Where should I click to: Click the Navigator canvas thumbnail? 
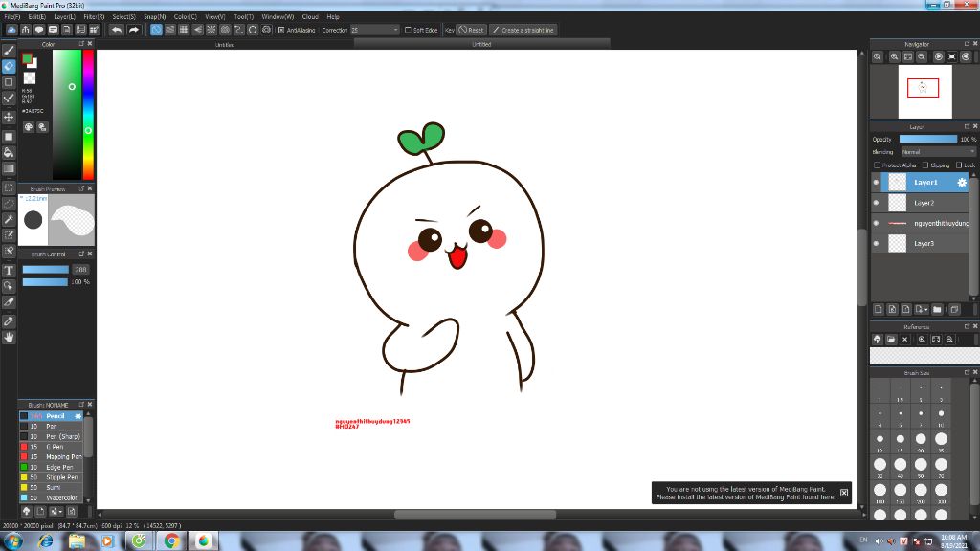click(x=925, y=91)
